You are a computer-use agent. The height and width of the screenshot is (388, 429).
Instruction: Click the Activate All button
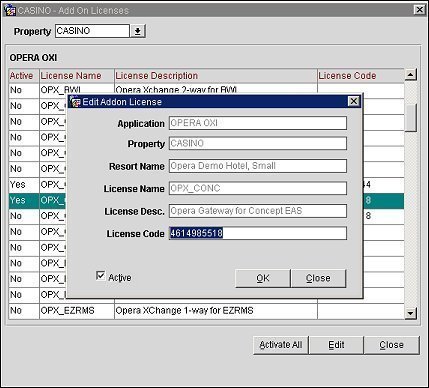point(281,345)
